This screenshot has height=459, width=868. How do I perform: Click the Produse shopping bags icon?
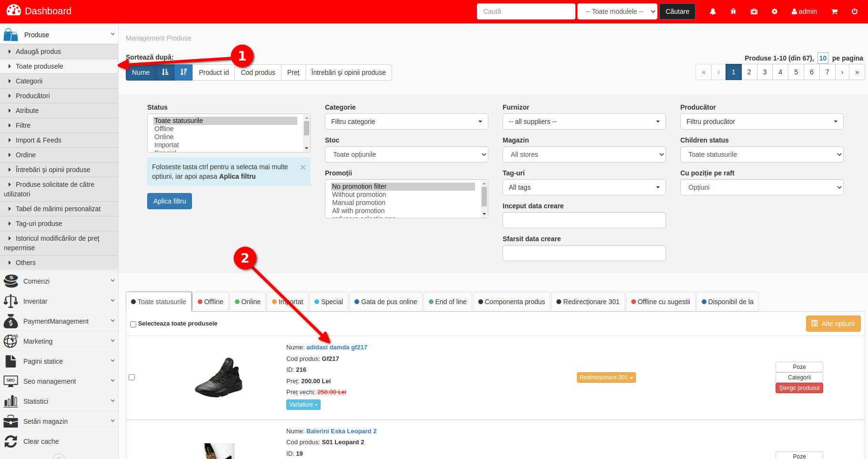point(10,34)
